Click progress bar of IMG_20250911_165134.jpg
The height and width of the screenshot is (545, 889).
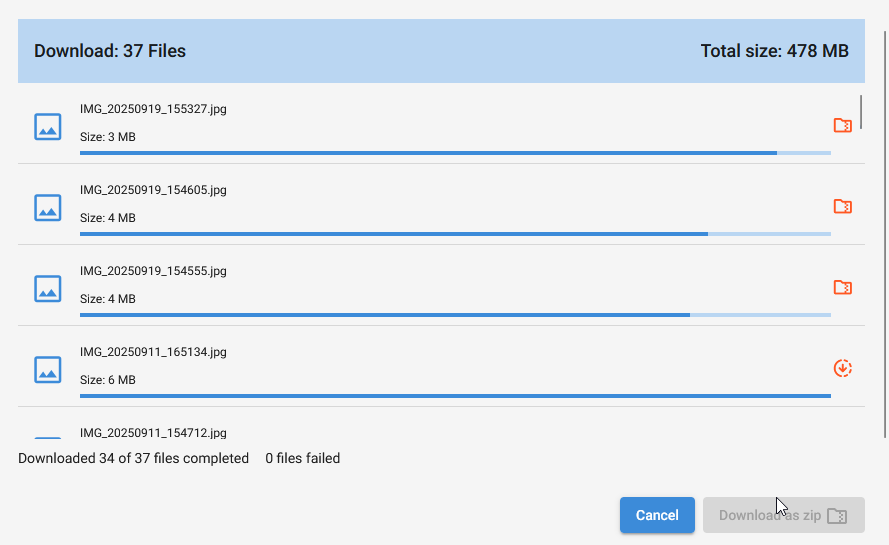point(455,396)
